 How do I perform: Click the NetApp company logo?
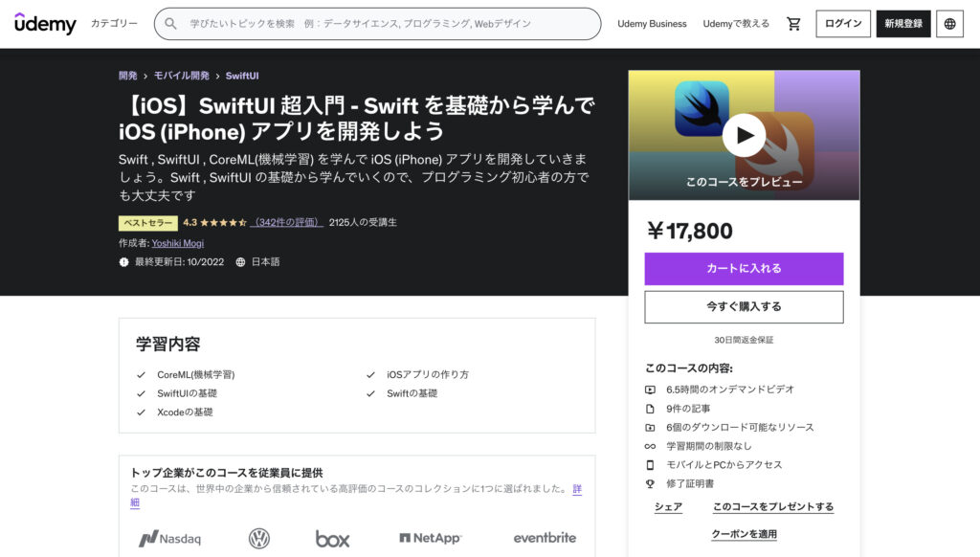(430, 538)
